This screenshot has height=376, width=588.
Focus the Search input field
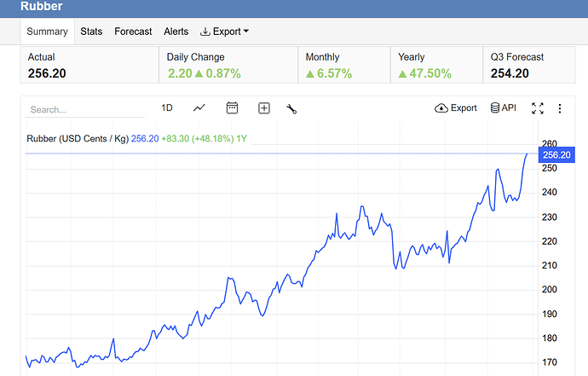point(84,110)
